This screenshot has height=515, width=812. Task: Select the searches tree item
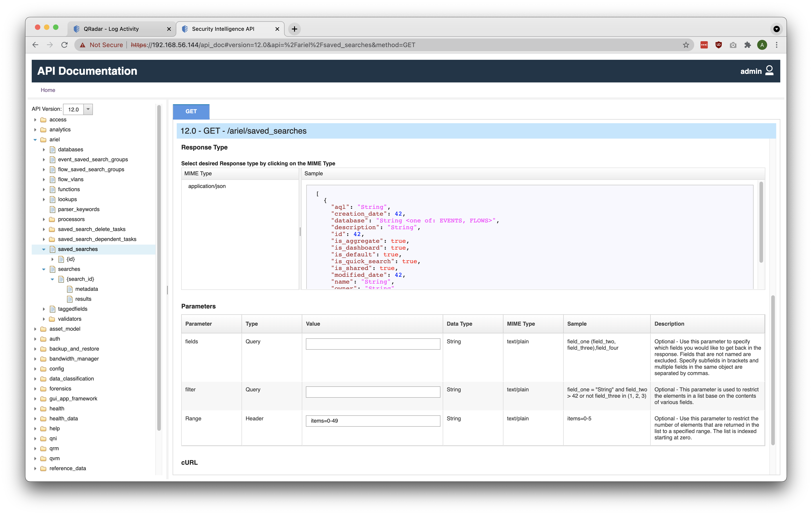69,269
